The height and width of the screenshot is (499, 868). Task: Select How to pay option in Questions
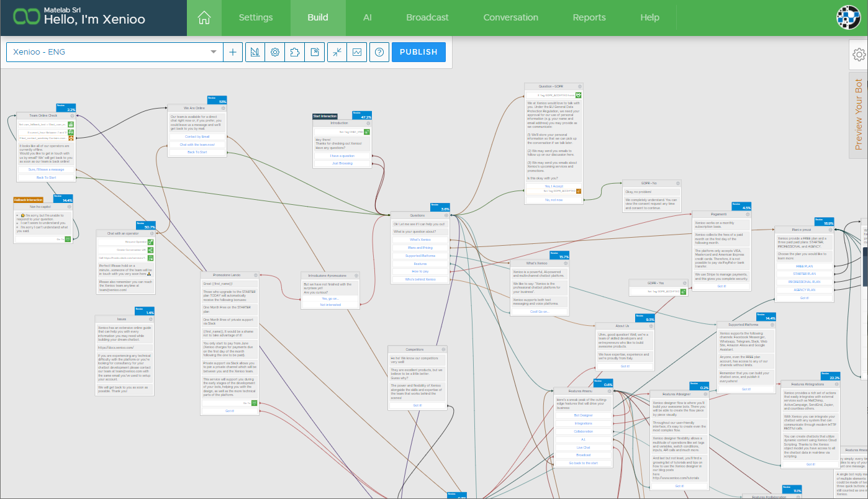pos(420,272)
